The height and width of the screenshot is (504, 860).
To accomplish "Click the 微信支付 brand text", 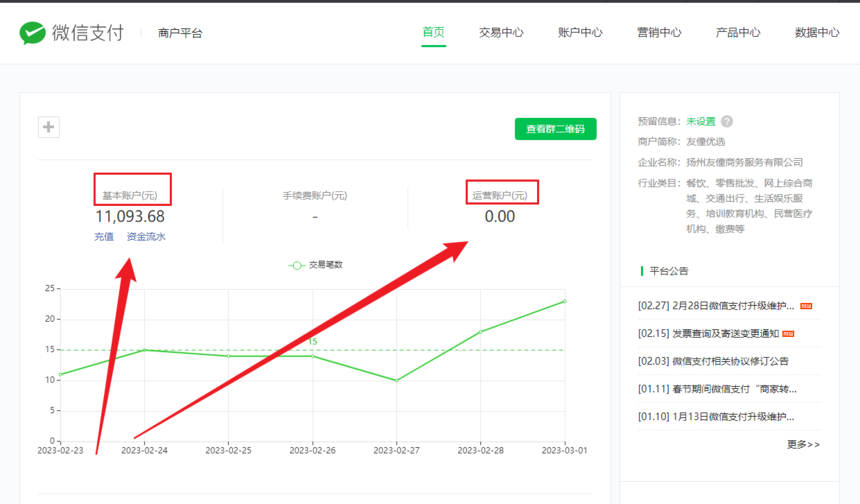I will pyautogui.click(x=88, y=33).
